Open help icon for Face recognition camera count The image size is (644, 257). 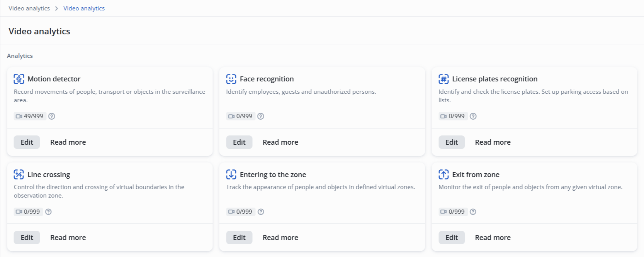pos(261,116)
